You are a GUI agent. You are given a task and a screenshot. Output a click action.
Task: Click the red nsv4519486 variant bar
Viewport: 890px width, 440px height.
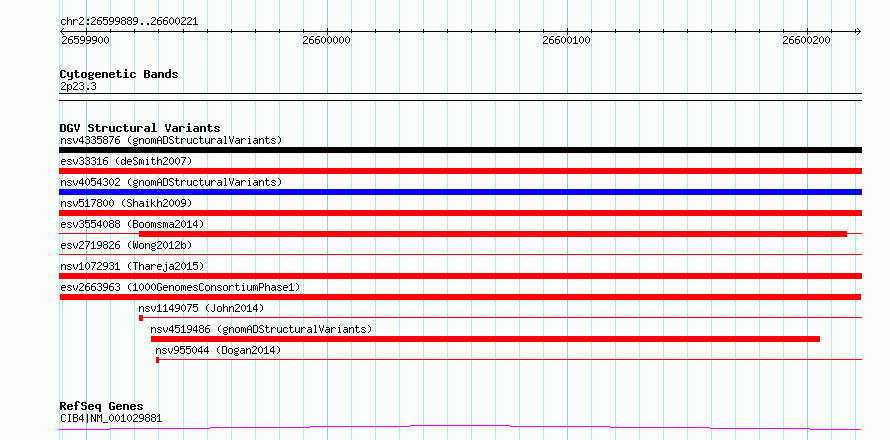click(x=485, y=339)
